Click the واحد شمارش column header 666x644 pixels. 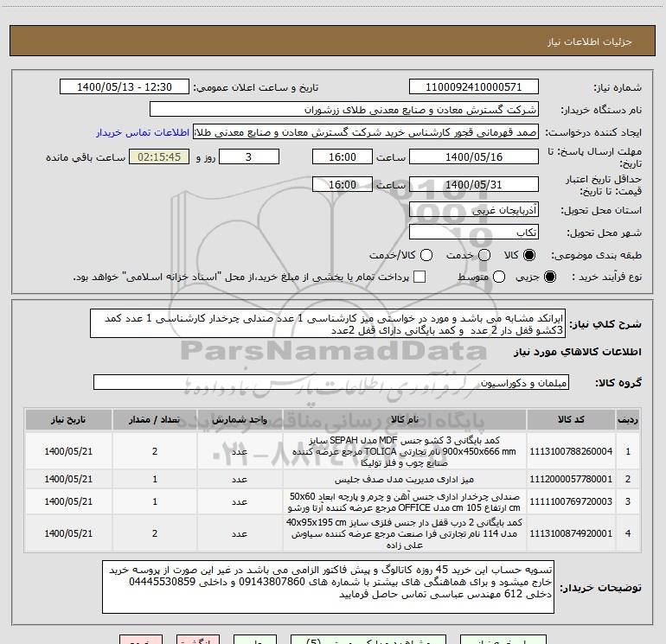(x=240, y=420)
